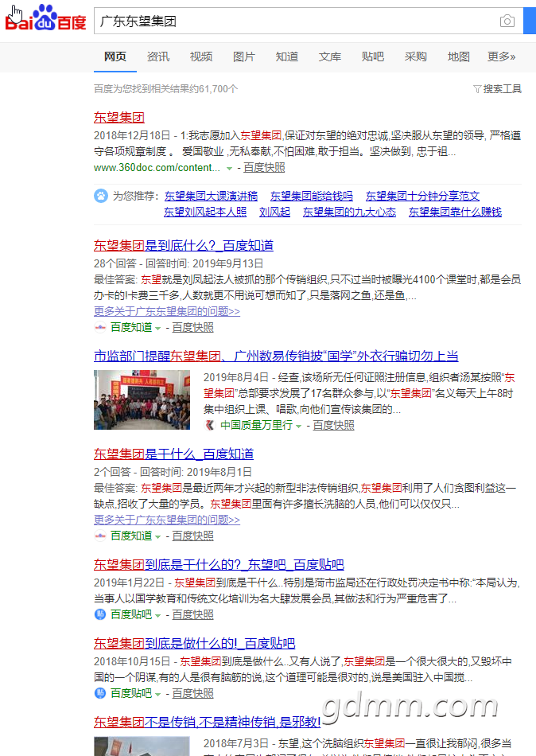
Task: Open 百度快照 under 是到底什么 result
Action: tap(192, 327)
